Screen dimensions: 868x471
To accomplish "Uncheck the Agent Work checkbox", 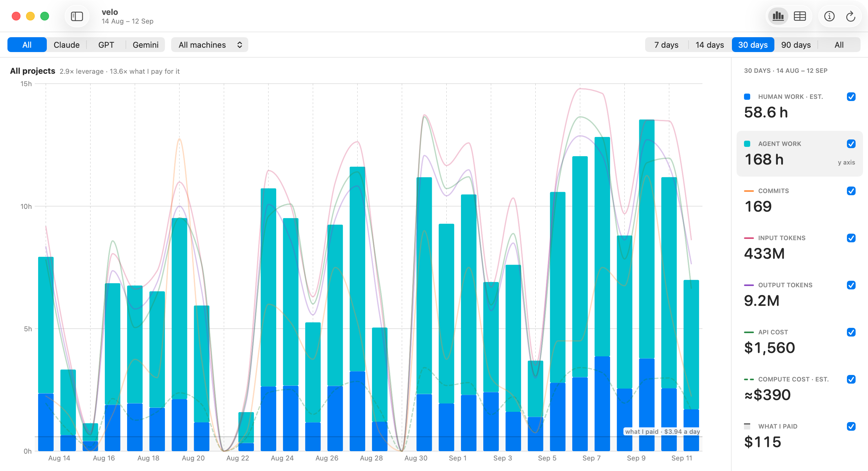I will click(x=851, y=144).
